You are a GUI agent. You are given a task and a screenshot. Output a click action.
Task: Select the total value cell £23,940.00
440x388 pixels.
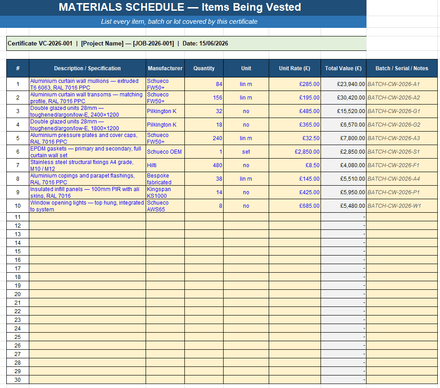coord(343,84)
